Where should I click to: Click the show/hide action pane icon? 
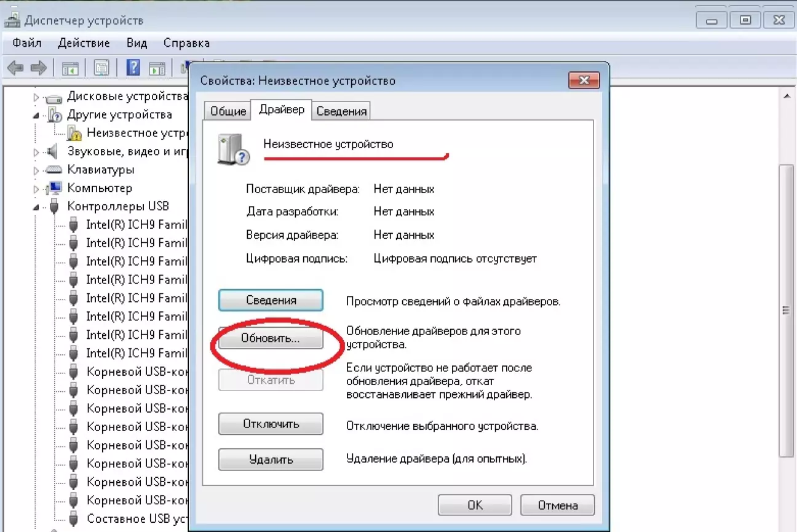coord(157,68)
